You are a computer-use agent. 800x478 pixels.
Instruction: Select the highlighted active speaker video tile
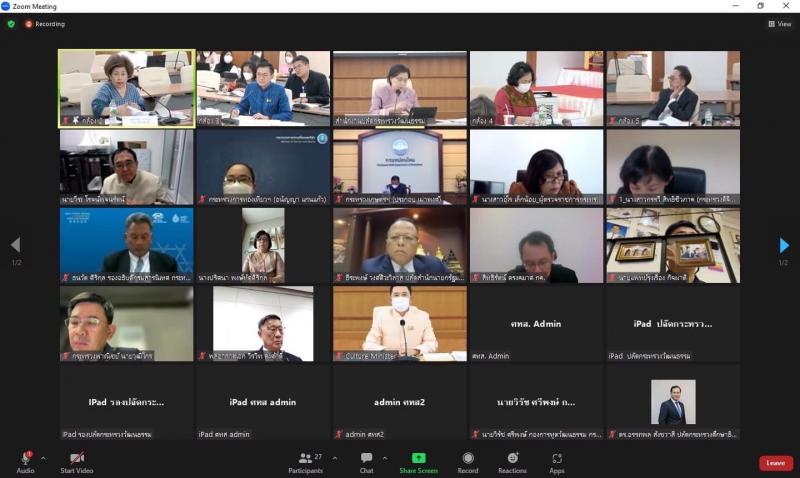(x=127, y=88)
